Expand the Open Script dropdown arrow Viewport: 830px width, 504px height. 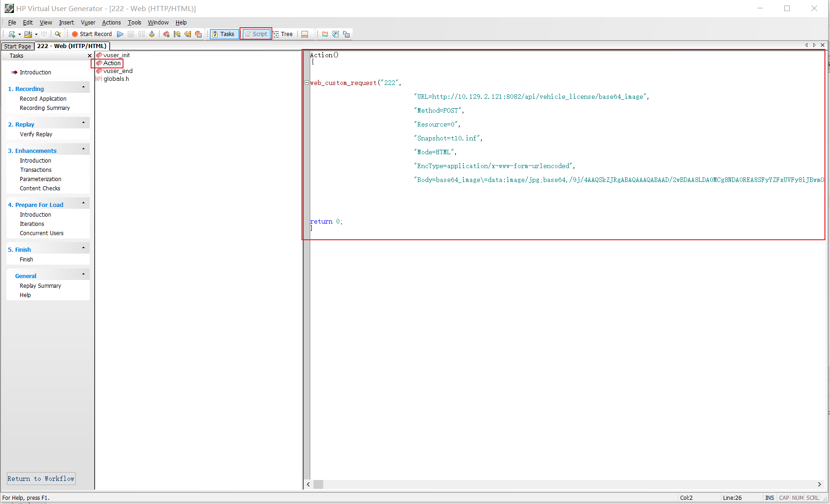[36, 34]
